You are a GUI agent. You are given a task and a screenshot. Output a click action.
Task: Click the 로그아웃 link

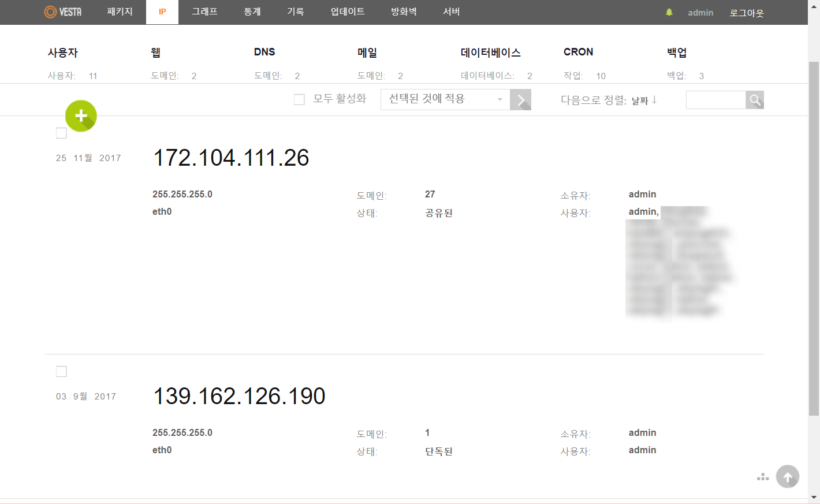click(x=746, y=13)
